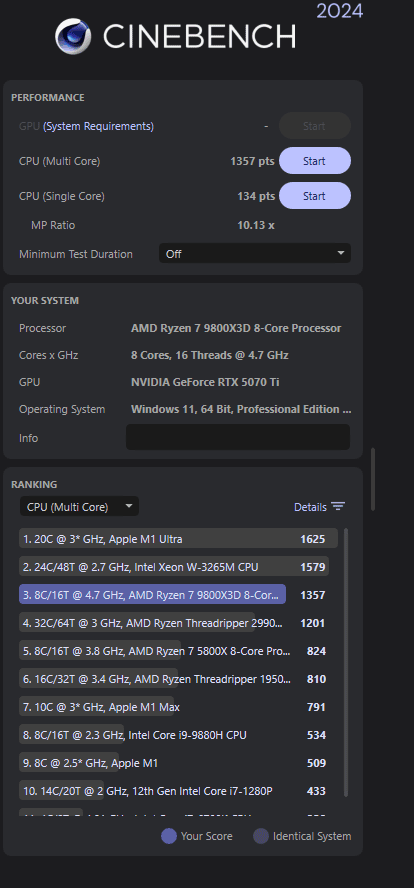The height and width of the screenshot is (888, 414).
Task: Click the MP Ratio value 10.13 x
Action: tap(256, 225)
